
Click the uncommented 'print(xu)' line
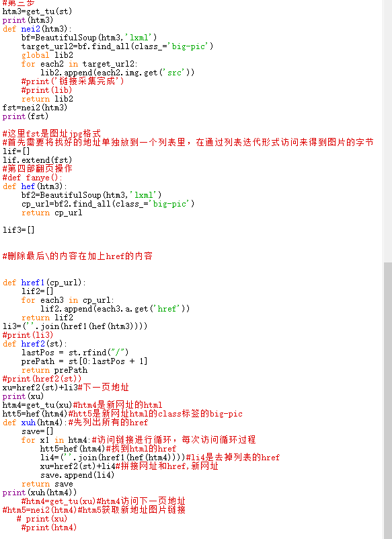click(23, 396)
